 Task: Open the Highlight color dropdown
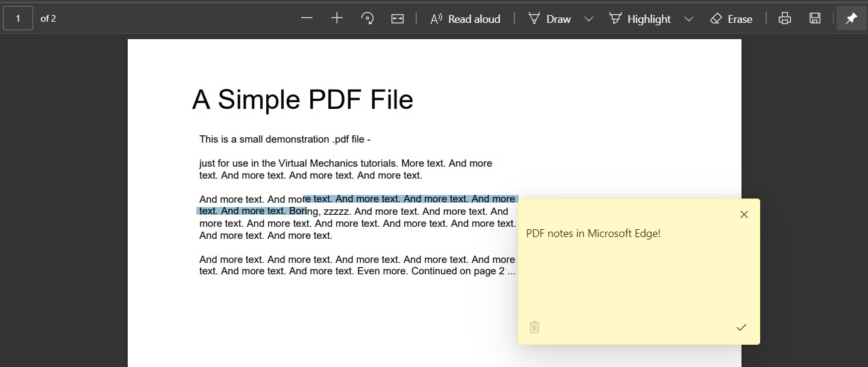click(x=689, y=19)
